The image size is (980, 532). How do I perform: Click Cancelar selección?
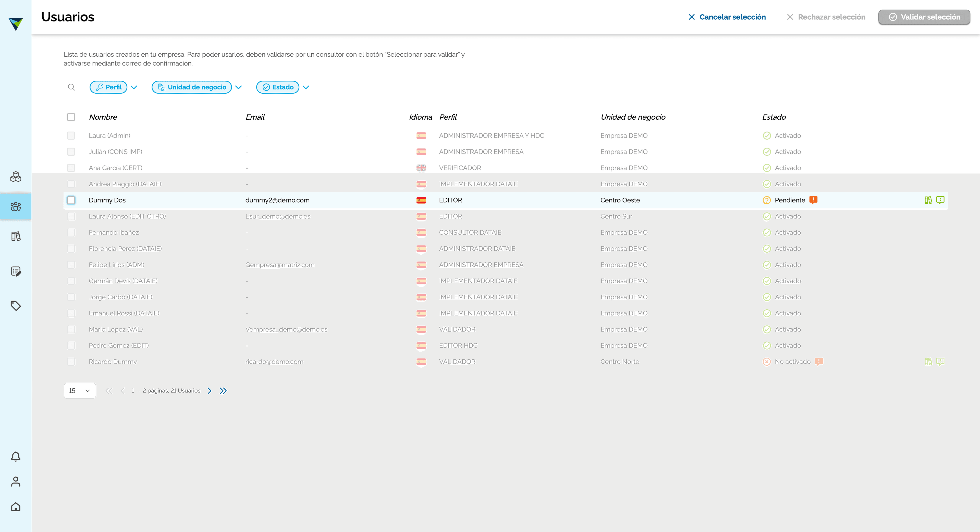click(727, 17)
